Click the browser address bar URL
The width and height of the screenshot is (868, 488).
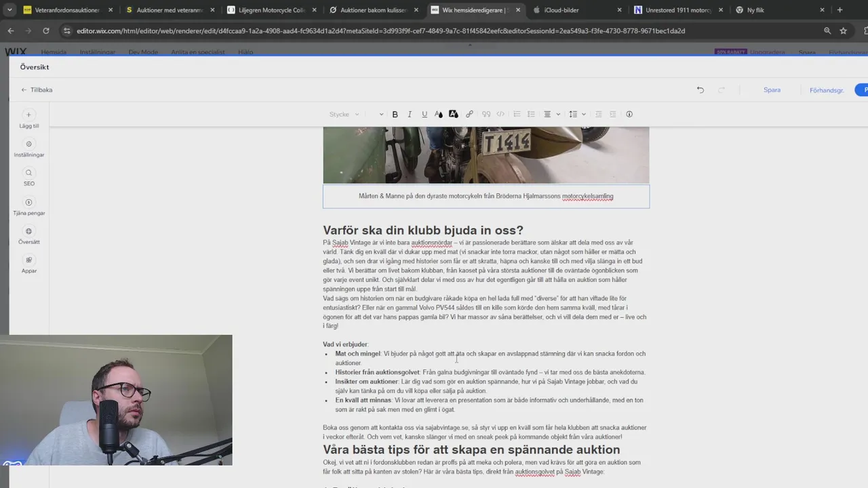(380, 30)
